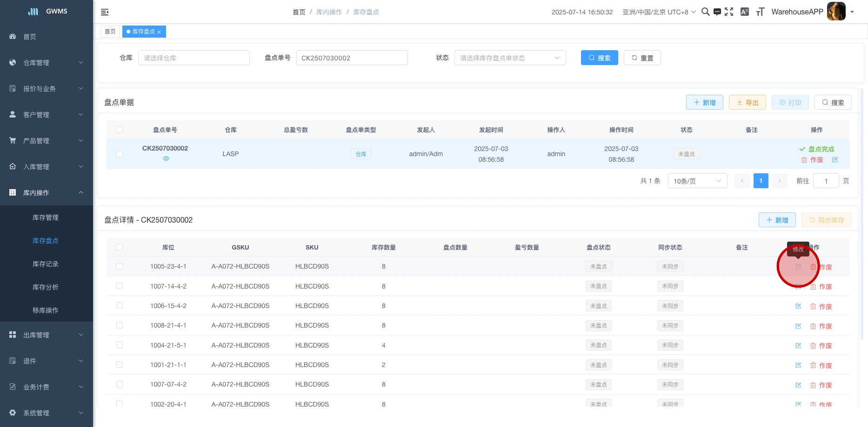
Task: Click the search magnifier icon in header
Action: 705,12
